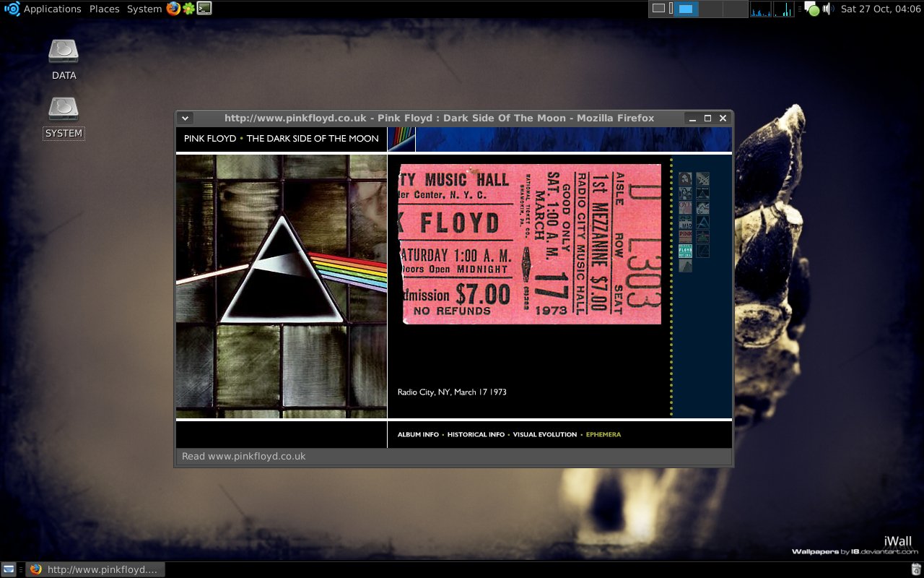
Task: Select the crossed-pattern thumbnail top of right column
Action: click(703, 178)
